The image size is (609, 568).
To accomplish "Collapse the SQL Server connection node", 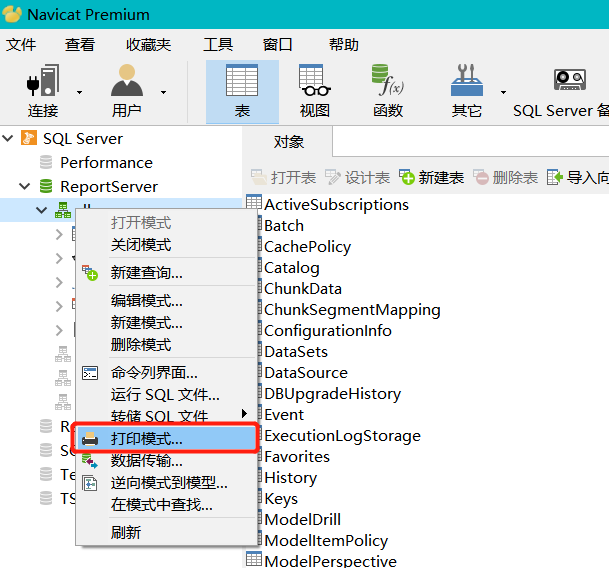I will click(8, 138).
